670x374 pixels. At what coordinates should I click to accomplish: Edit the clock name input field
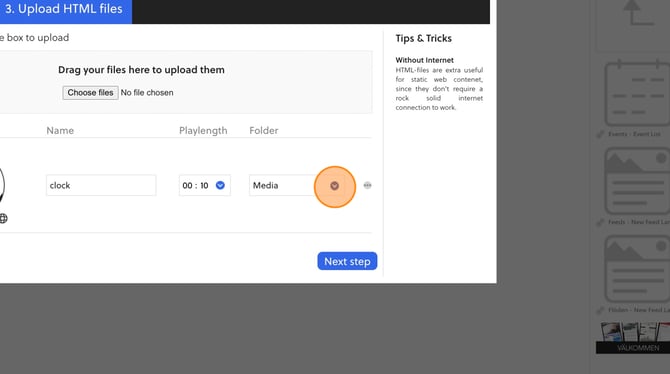point(101,185)
